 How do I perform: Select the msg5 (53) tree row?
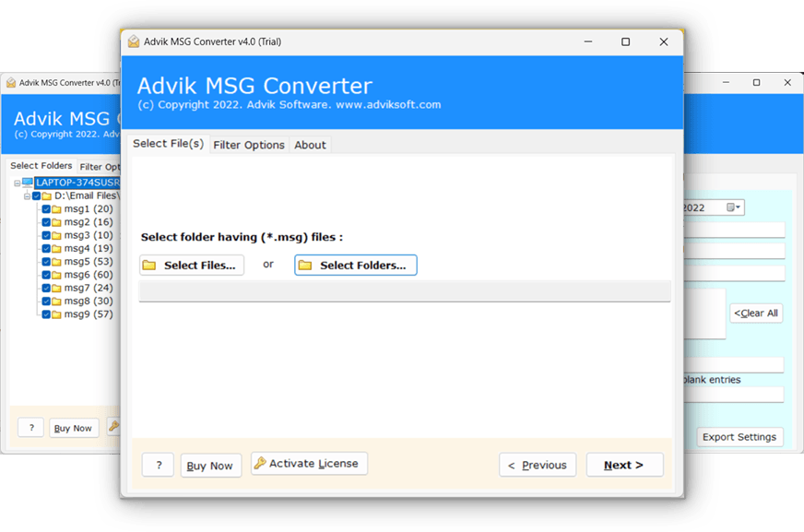[89, 261]
